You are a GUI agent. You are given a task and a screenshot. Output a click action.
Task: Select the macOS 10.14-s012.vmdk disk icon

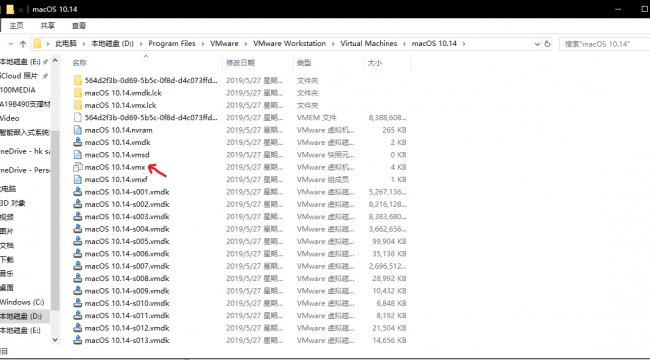coord(78,328)
